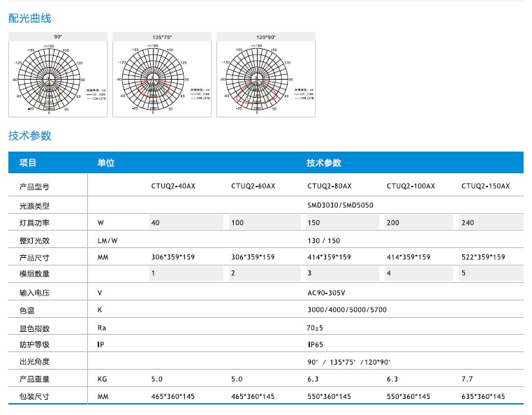Click module count 1 cell
The width and height of the screenshot is (532, 415).
[x=186, y=273]
